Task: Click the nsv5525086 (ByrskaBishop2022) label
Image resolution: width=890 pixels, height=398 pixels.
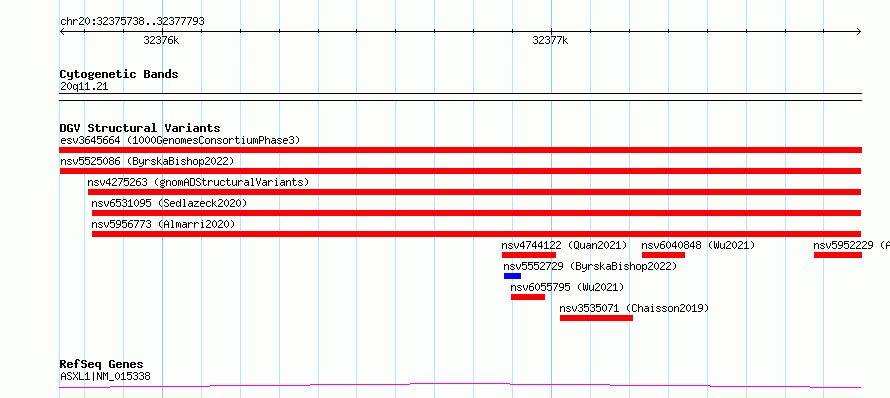Action: click(147, 161)
